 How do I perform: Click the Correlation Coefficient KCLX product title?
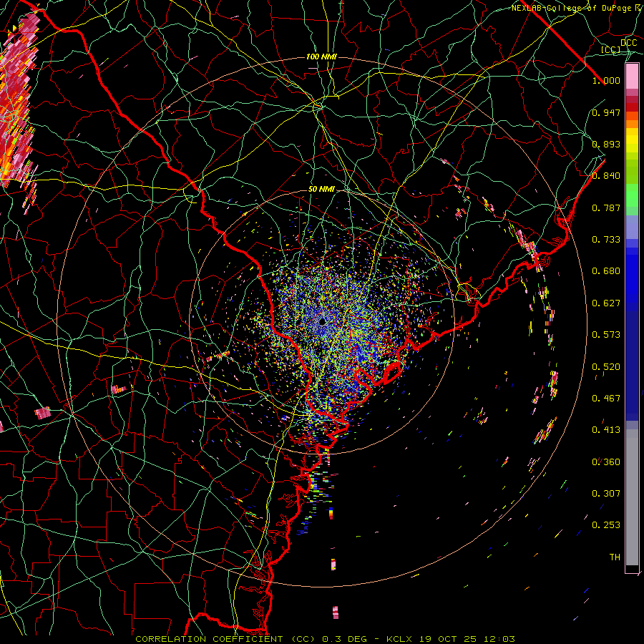click(x=325, y=639)
